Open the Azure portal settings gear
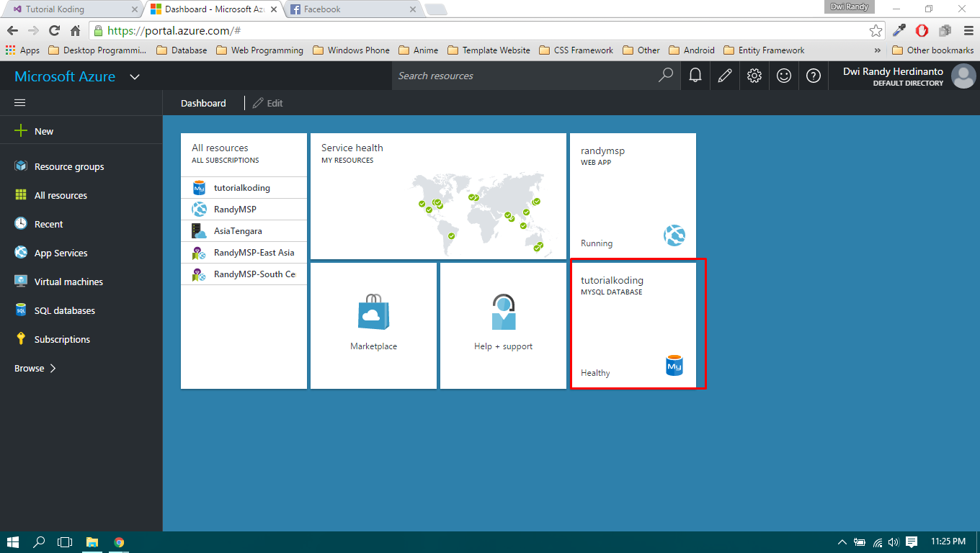The width and height of the screenshot is (980, 553). click(x=754, y=76)
